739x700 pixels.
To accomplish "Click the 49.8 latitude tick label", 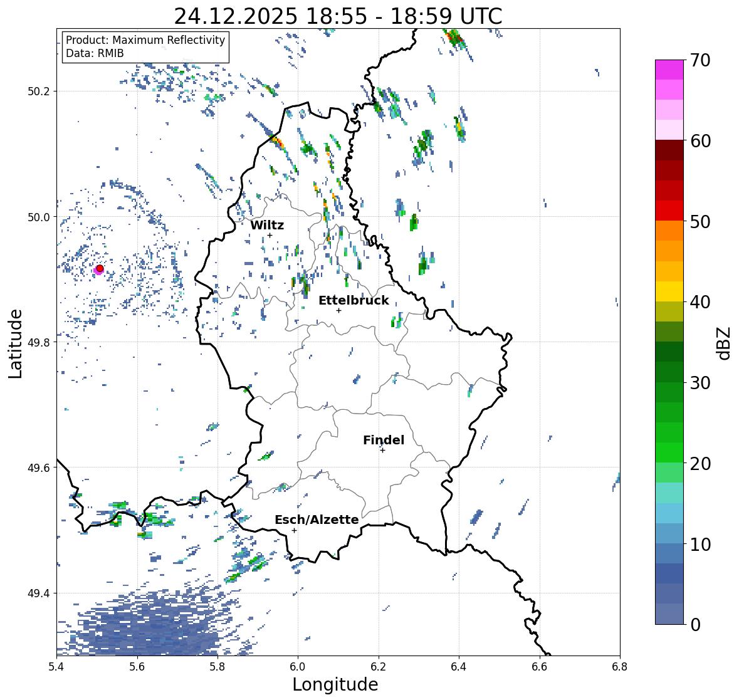I will 39,342.
